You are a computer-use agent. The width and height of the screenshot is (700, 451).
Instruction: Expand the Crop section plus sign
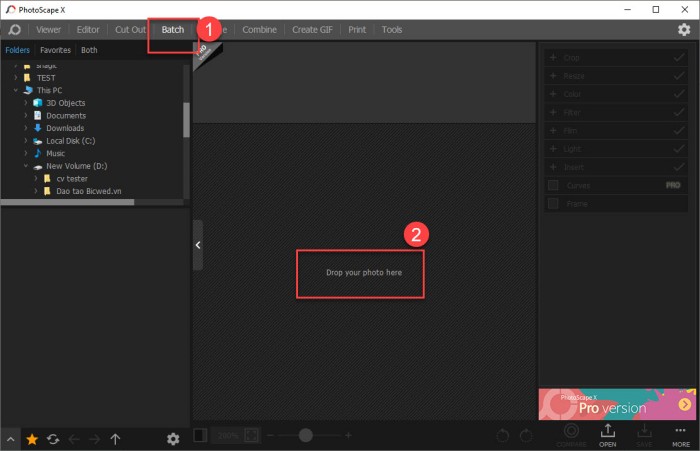point(553,58)
